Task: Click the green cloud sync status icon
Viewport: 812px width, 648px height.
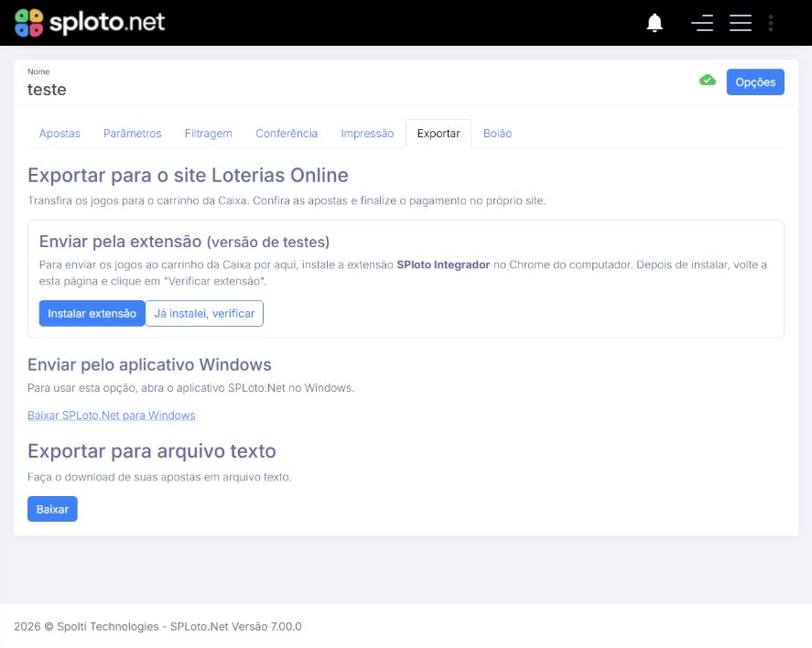Action: pos(708,81)
